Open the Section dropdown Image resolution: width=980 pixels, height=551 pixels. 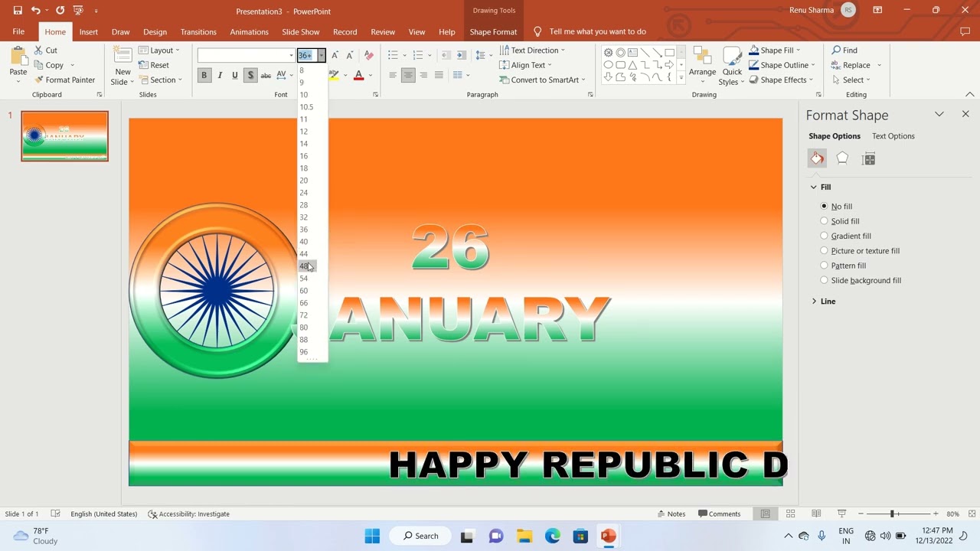[x=160, y=80]
